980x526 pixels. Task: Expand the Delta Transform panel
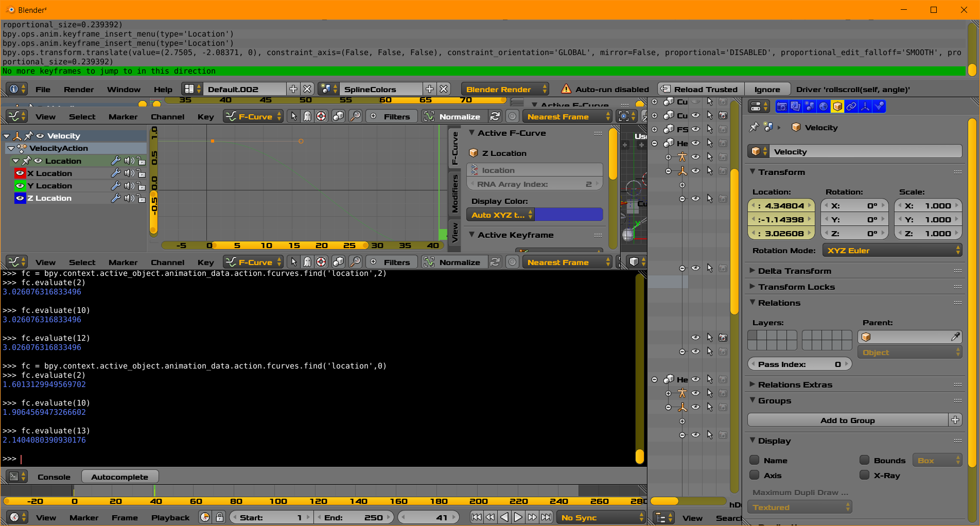(x=752, y=271)
